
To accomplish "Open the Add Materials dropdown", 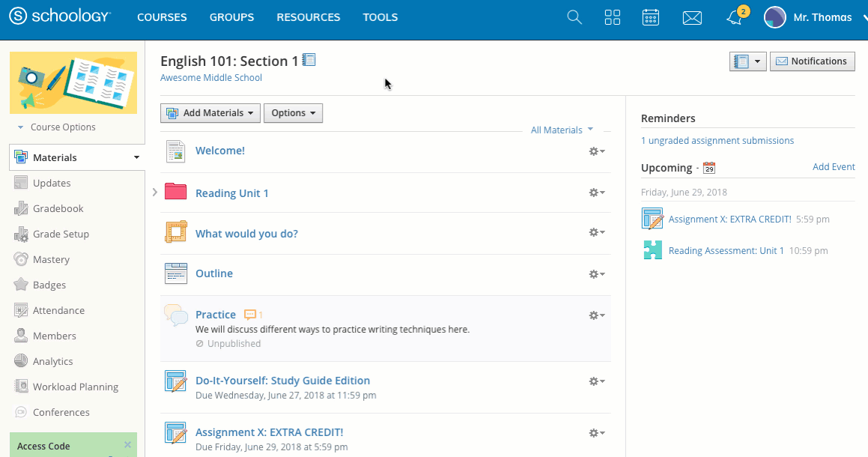I will [210, 113].
